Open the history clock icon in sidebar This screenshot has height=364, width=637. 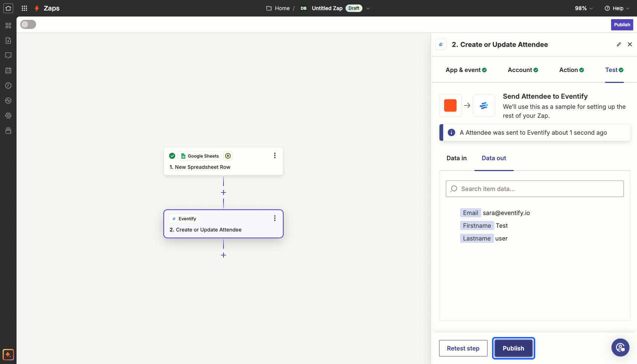tap(8, 86)
